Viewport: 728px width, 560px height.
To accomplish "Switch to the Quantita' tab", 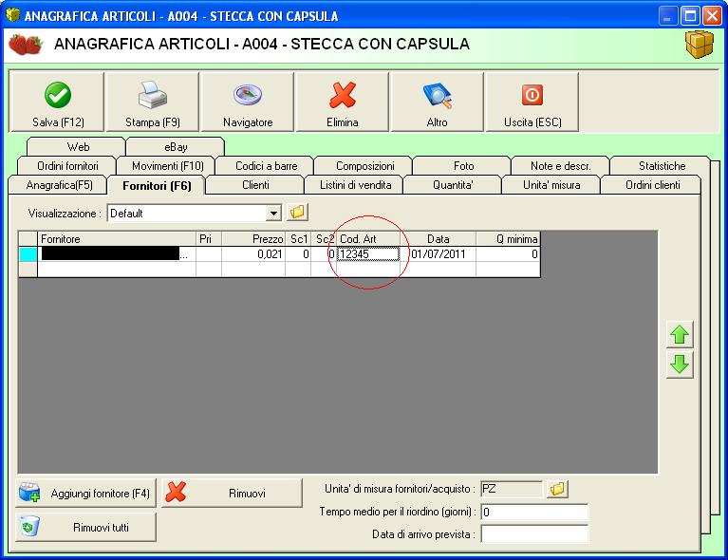I will coord(453,185).
